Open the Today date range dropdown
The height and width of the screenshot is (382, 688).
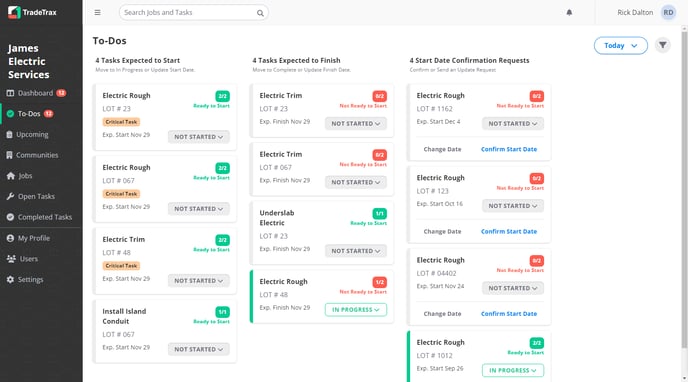620,46
